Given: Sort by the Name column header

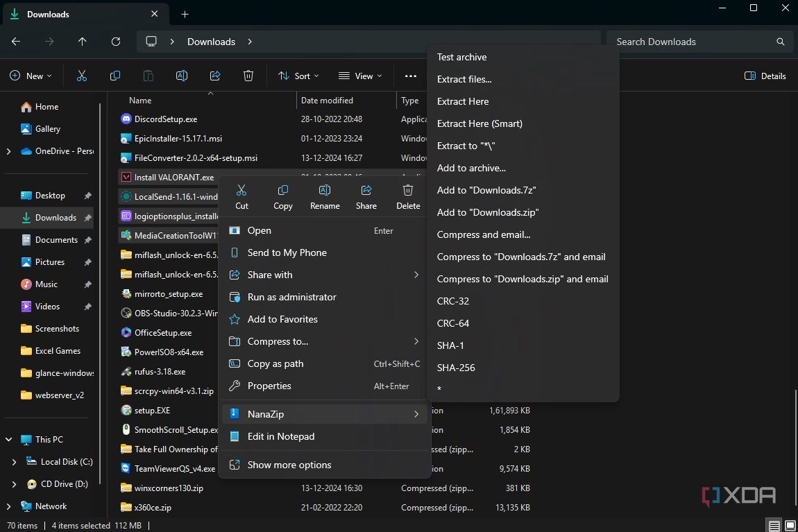Looking at the screenshot, I should (140, 100).
